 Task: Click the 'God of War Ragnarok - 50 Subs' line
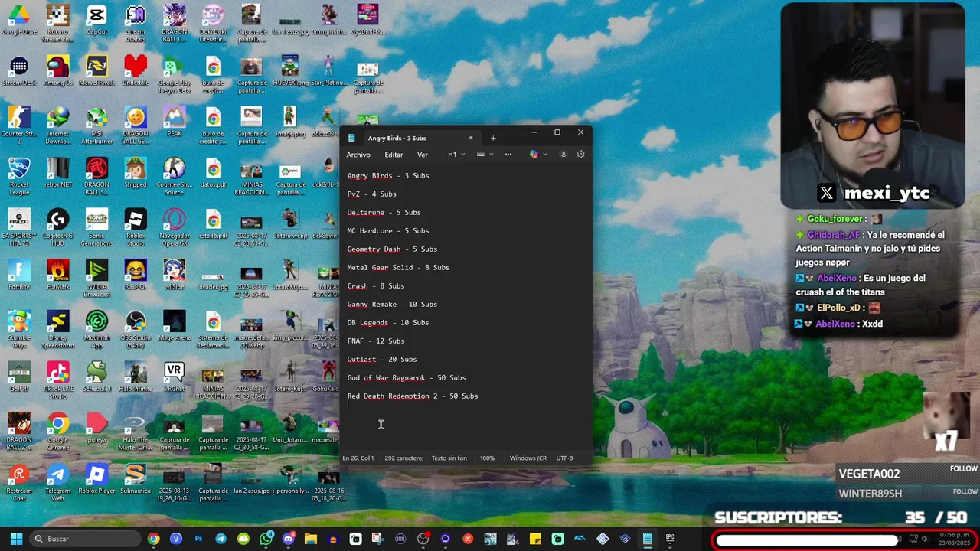[407, 378]
